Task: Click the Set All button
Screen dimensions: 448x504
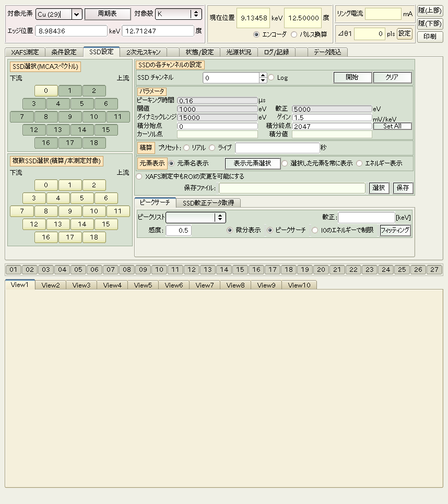Action: tap(392, 126)
